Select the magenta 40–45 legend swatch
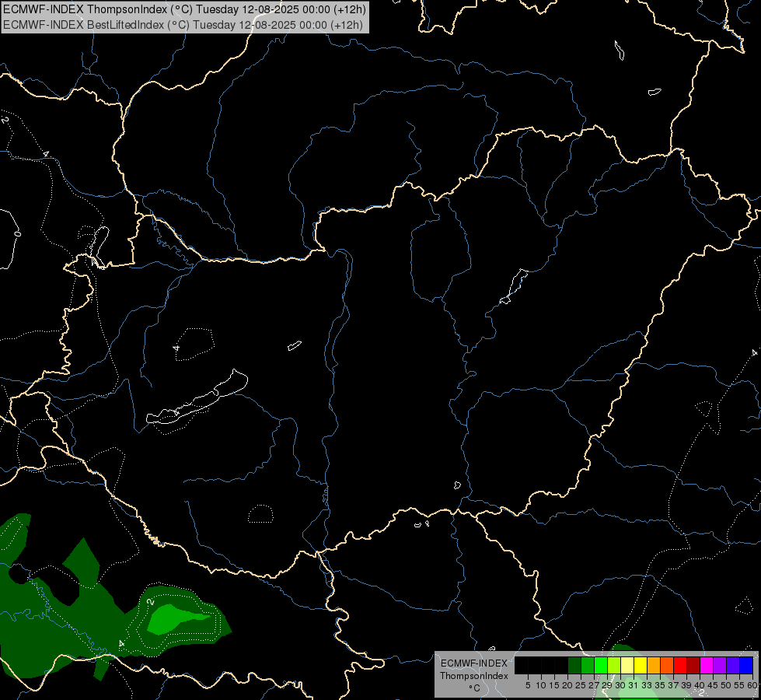 pyautogui.click(x=707, y=665)
